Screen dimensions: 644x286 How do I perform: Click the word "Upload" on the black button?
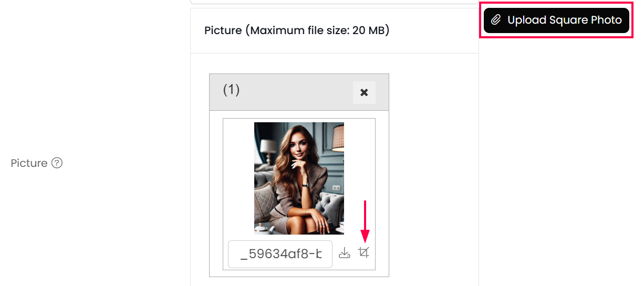pyautogui.click(x=527, y=20)
